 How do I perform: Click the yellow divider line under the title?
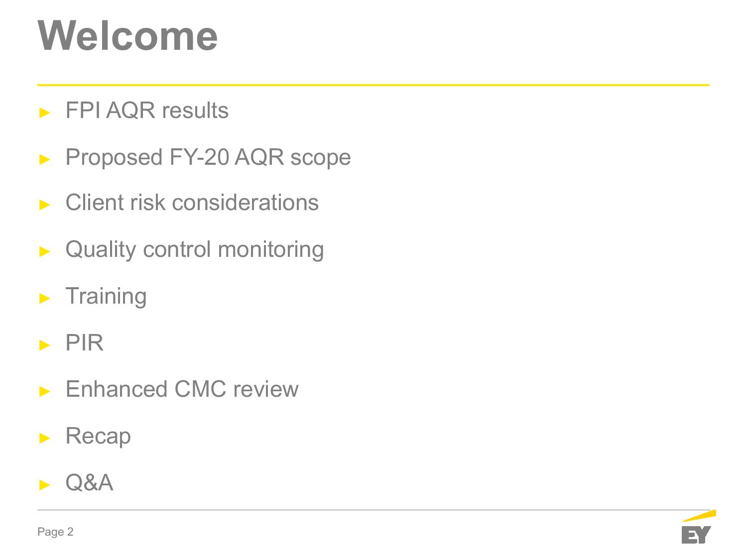click(373, 85)
